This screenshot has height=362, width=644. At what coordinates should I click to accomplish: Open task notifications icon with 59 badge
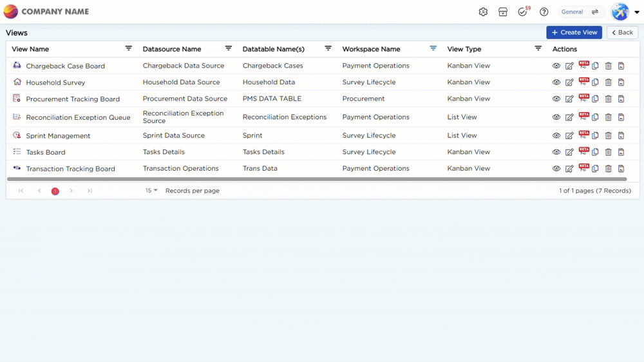pyautogui.click(x=523, y=12)
